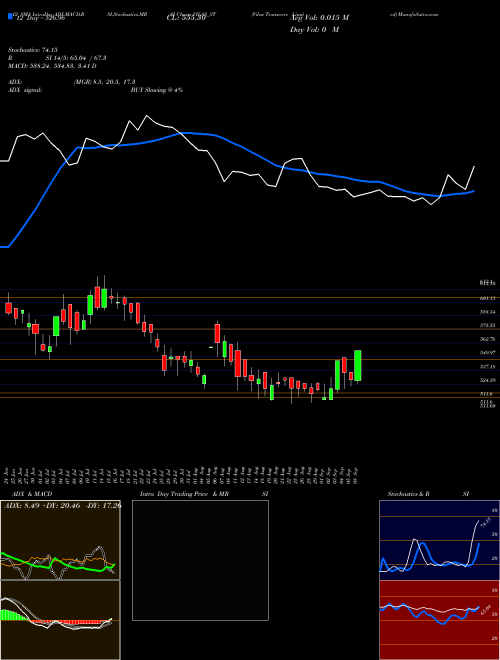Open the ADX indicator chart panel
This screenshot has height=660, width=500.
point(60,540)
